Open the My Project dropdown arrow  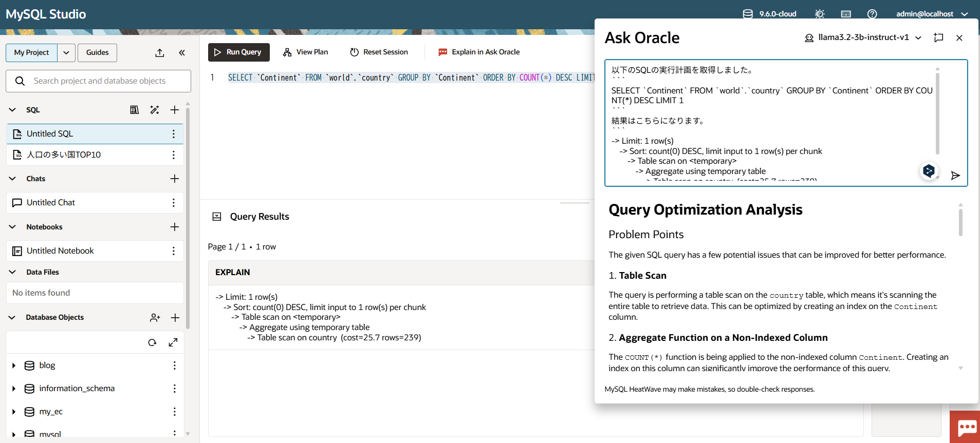(x=66, y=53)
